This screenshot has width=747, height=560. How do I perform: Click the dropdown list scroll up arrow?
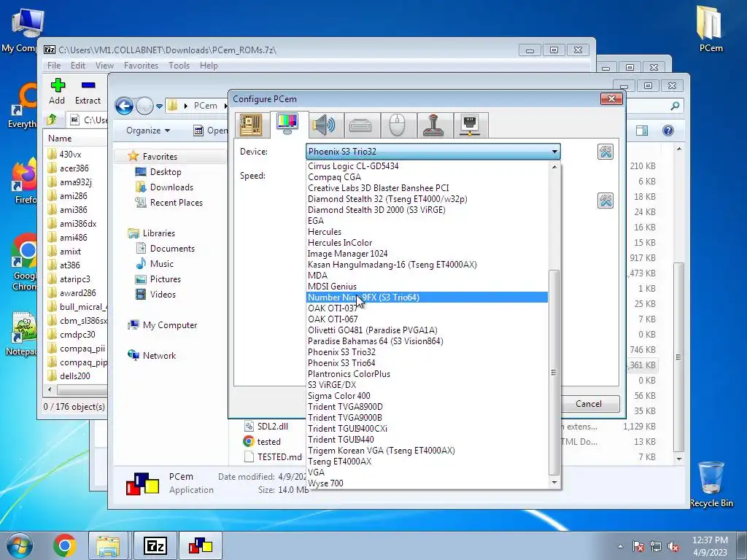[554, 167]
